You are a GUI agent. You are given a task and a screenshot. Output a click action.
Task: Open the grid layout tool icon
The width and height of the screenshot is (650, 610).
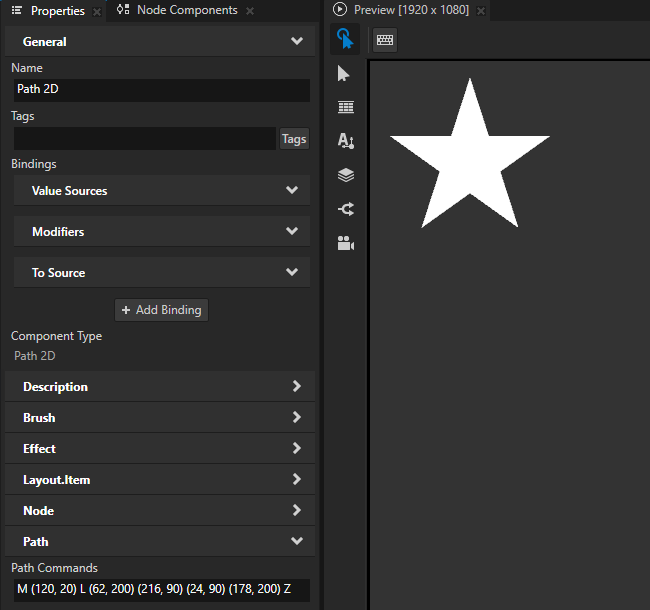pyautogui.click(x=346, y=107)
